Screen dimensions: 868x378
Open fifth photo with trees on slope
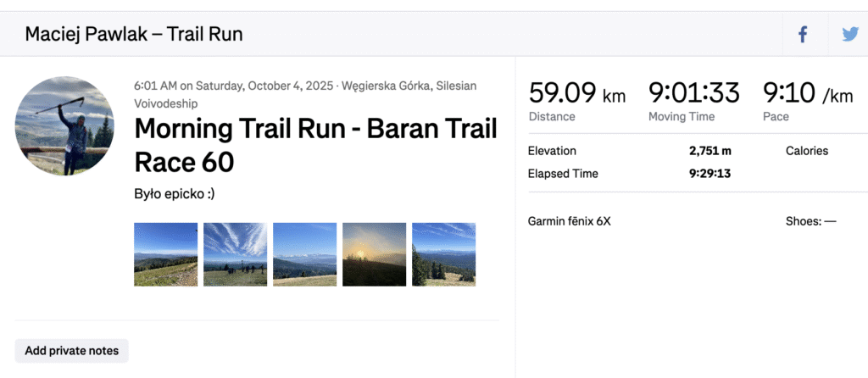pos(443,254)
